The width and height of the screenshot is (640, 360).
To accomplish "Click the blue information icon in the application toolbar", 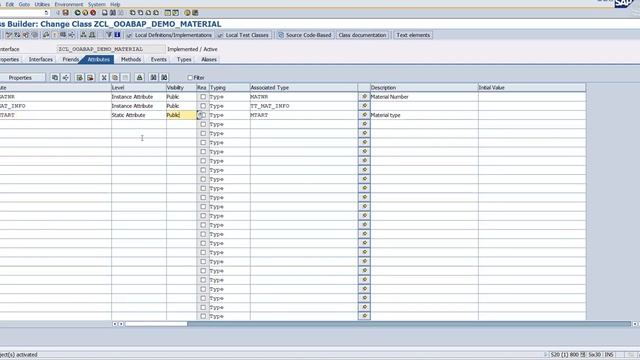I will pos(118,35).
